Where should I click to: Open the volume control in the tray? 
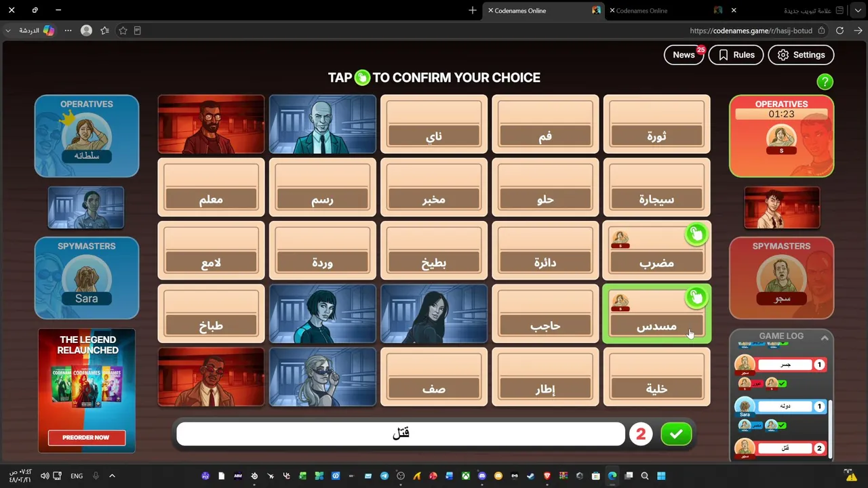click(x=45, y=476)
